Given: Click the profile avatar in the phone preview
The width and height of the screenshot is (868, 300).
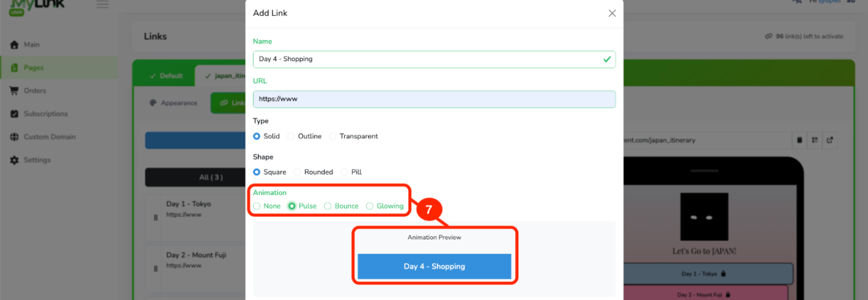Looking at the screenshot, I should 704,216.
